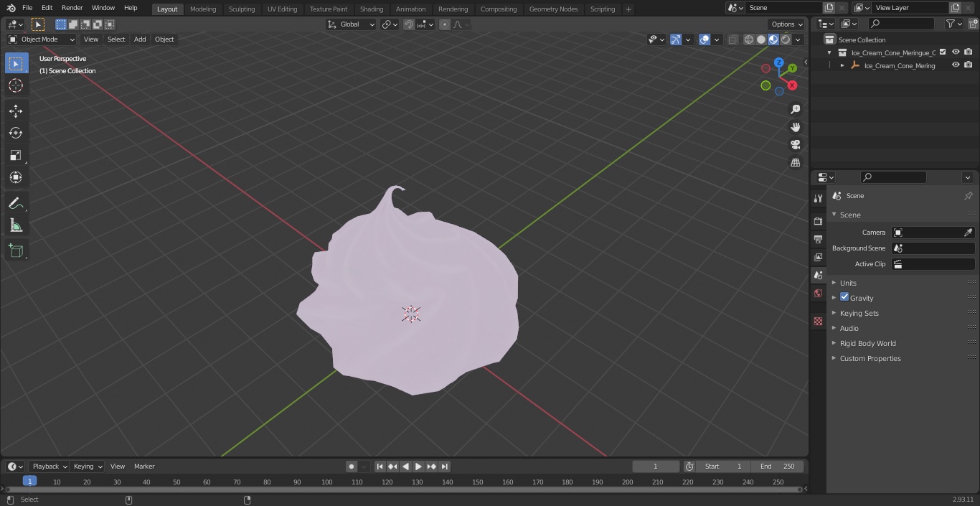980x506 pixels.
Task: Switch to wireframe viewport shading
Action: pos(749,39)
